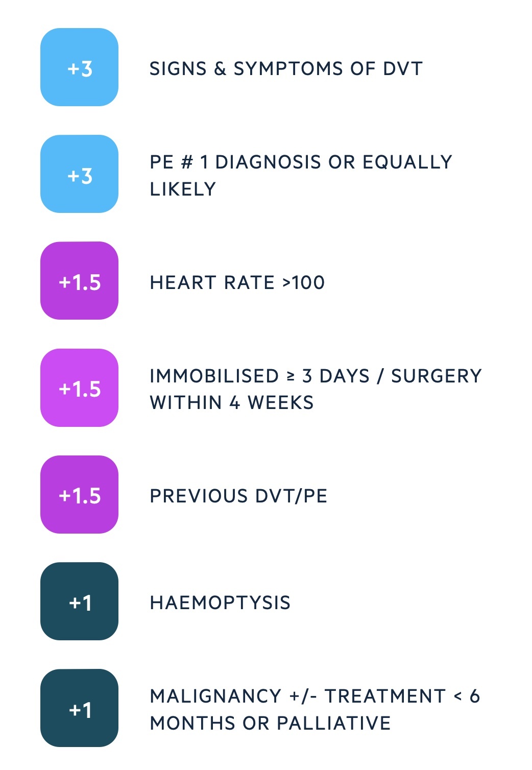Tap the +1.5 badge for Immobilised ≥ 3 days
This screenshot has height=770, width=532.
tap(79, 388)
